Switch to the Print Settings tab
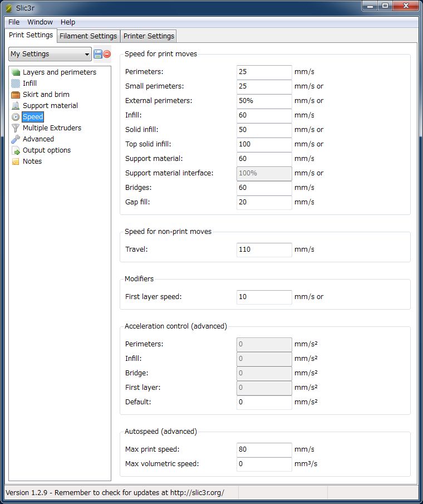 pos(31,35)
